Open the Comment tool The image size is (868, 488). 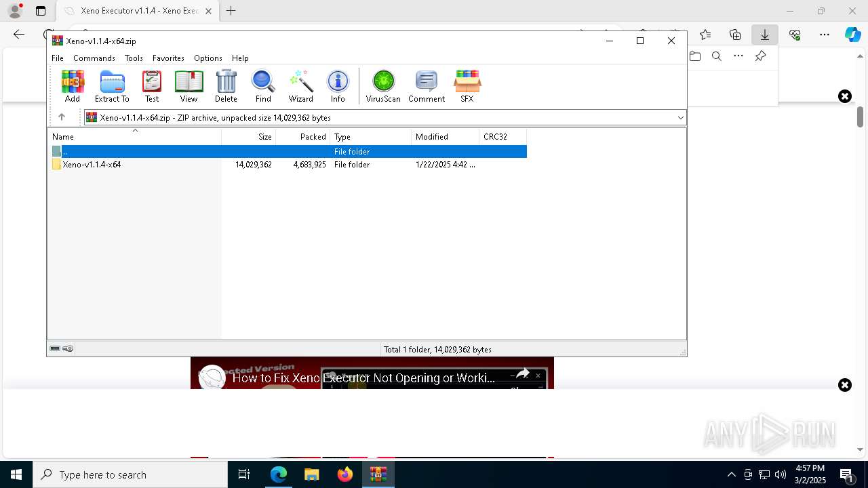click(427, 86)
